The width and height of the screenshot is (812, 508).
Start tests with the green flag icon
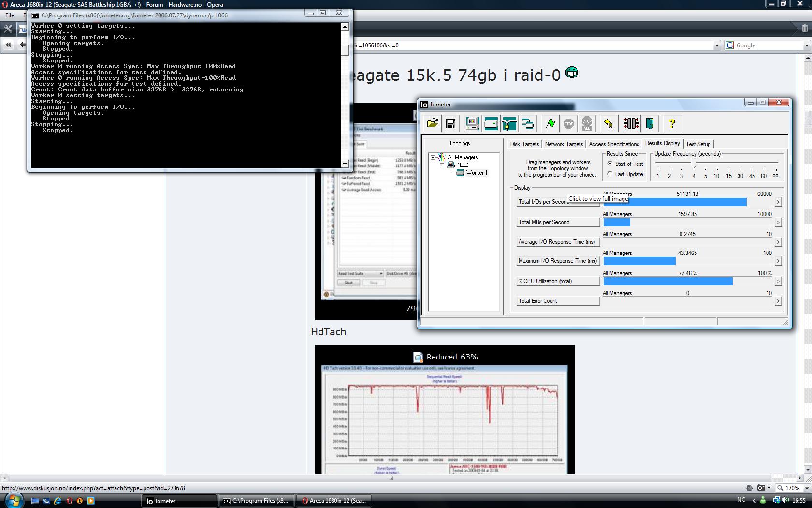[550, 123]
